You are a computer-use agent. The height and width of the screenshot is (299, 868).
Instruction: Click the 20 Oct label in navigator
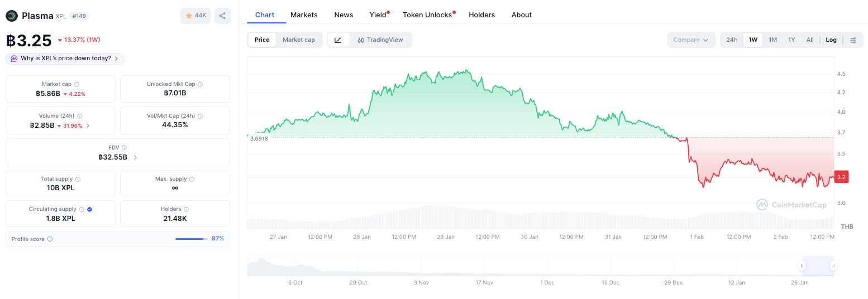tap(358, 283)
